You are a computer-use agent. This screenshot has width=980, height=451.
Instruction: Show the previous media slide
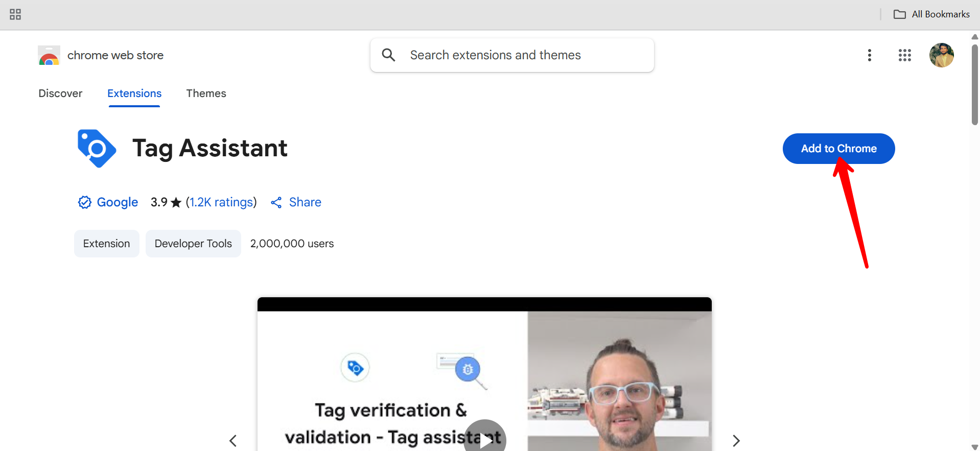point(233,440)
